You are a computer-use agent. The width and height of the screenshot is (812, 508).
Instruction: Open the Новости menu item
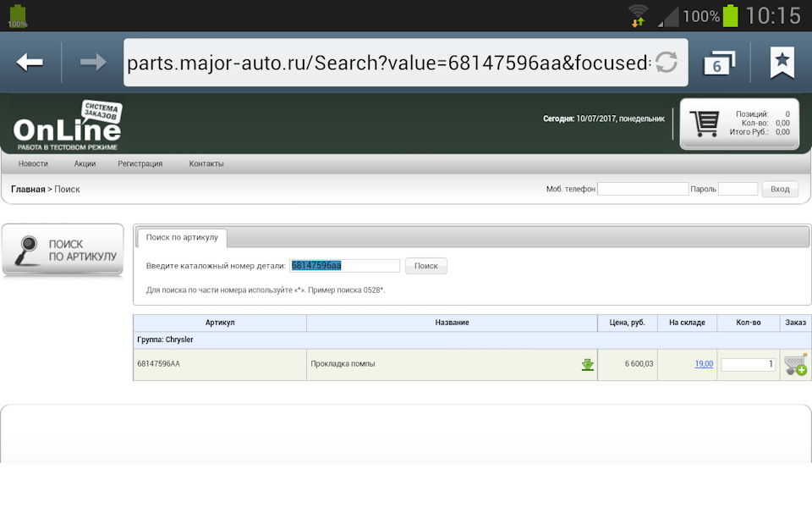click(x=33, y=163)
